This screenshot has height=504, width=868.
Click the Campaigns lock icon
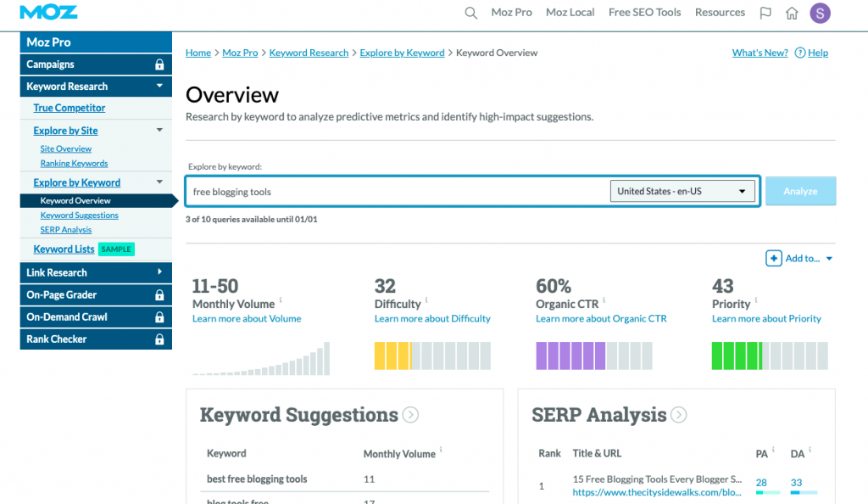point(159,64)
